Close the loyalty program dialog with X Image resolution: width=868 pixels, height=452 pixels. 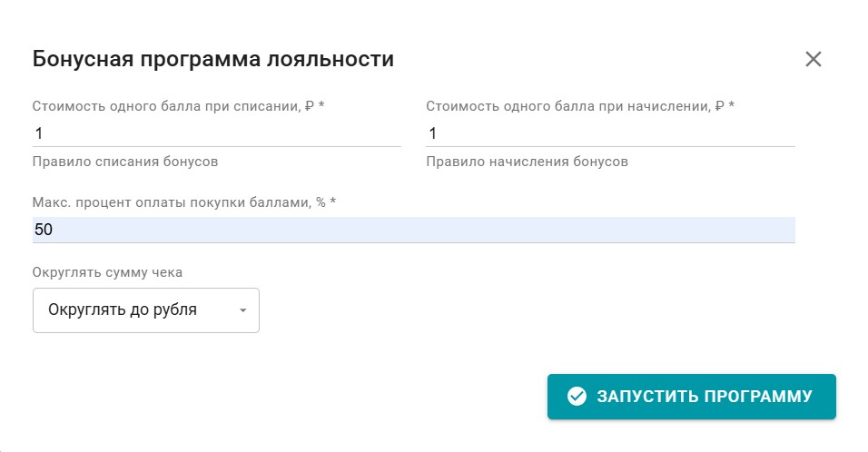pyautogui.click(x=813, y=60)
